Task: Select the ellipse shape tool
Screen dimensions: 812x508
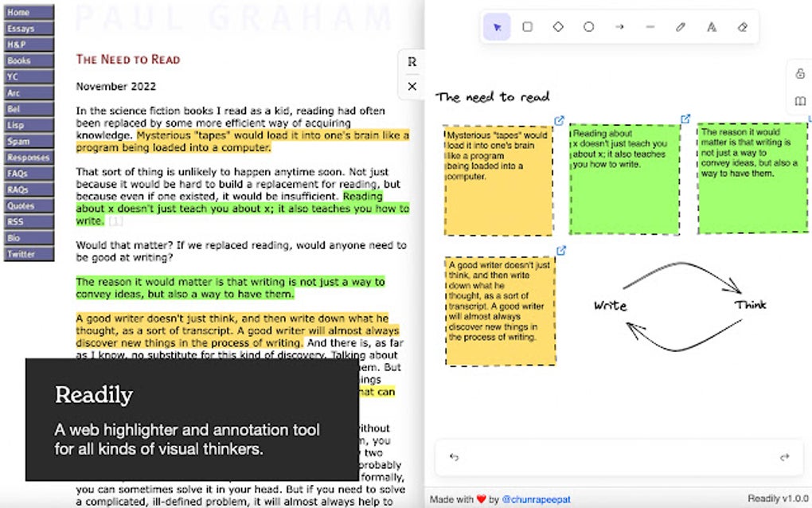Action: coord(589,27)
